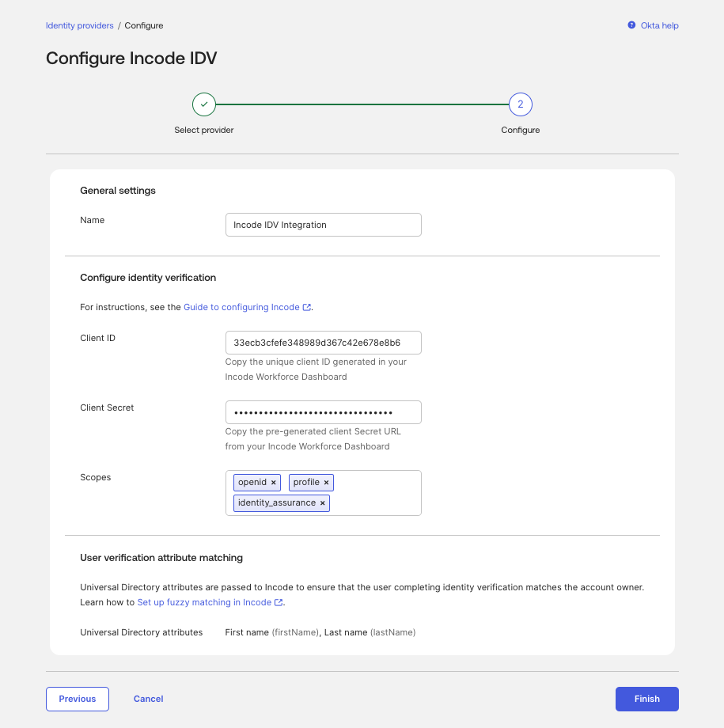Remove the identity_assurance scope tag
The image size is (724, 728).
coord(322,502)
